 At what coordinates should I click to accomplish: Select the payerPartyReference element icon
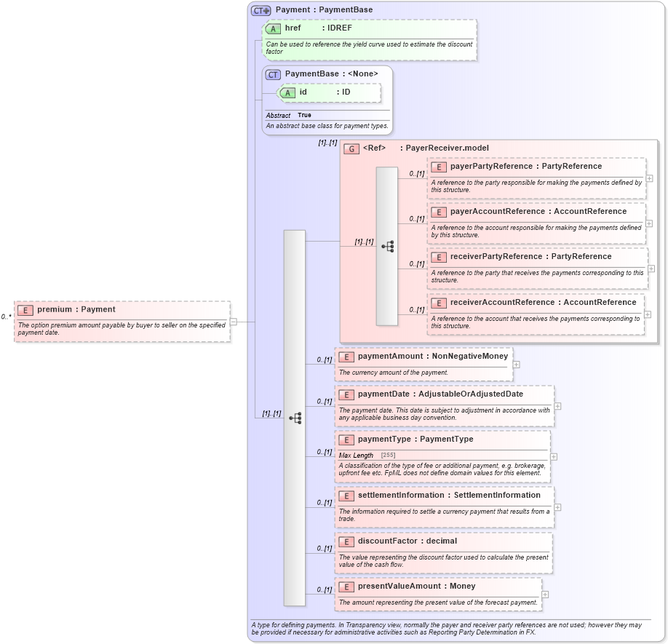click(x=439, y=167)
